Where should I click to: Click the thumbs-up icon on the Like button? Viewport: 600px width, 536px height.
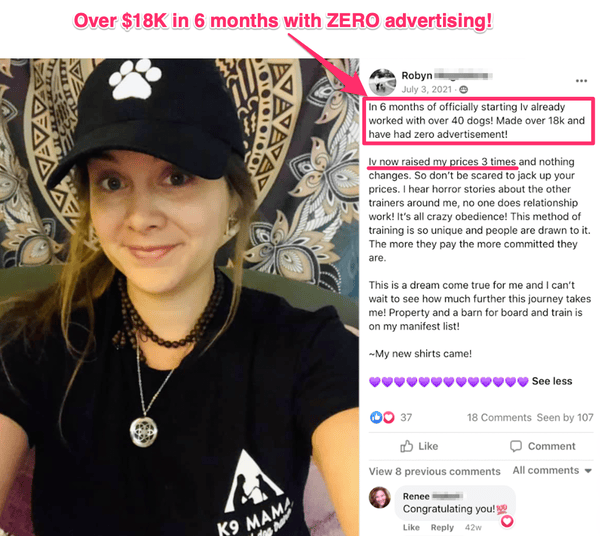406,446
